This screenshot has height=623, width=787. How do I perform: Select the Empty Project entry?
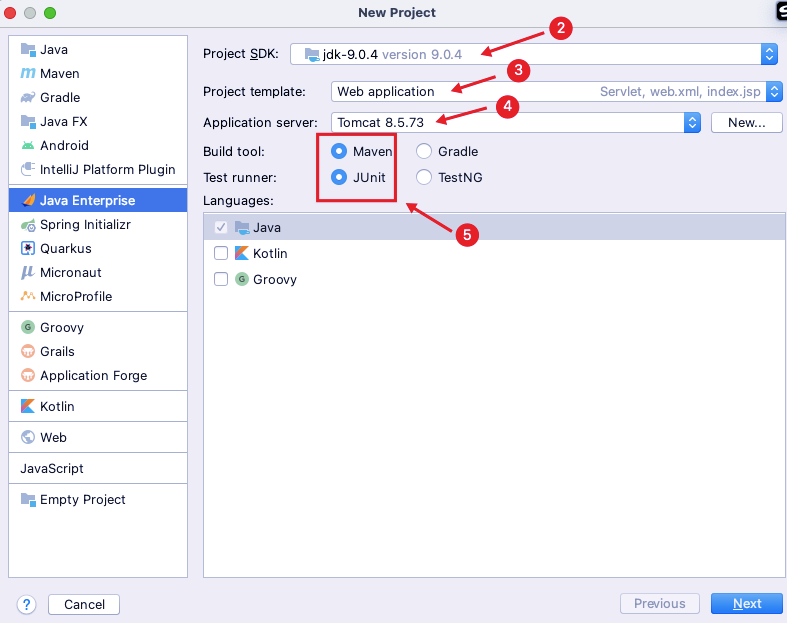(98, 500)
